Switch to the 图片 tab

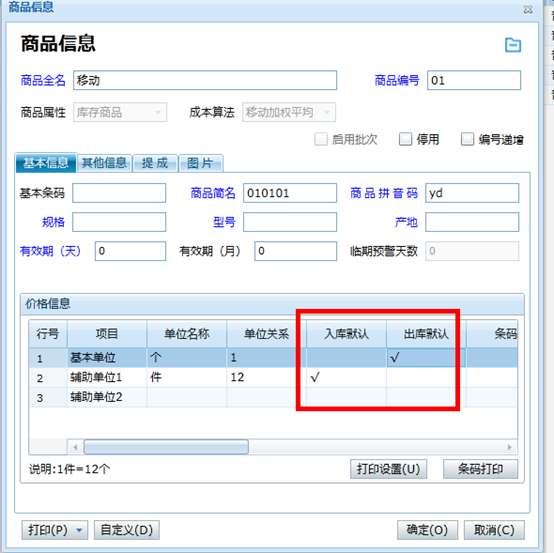coord(200,163)
